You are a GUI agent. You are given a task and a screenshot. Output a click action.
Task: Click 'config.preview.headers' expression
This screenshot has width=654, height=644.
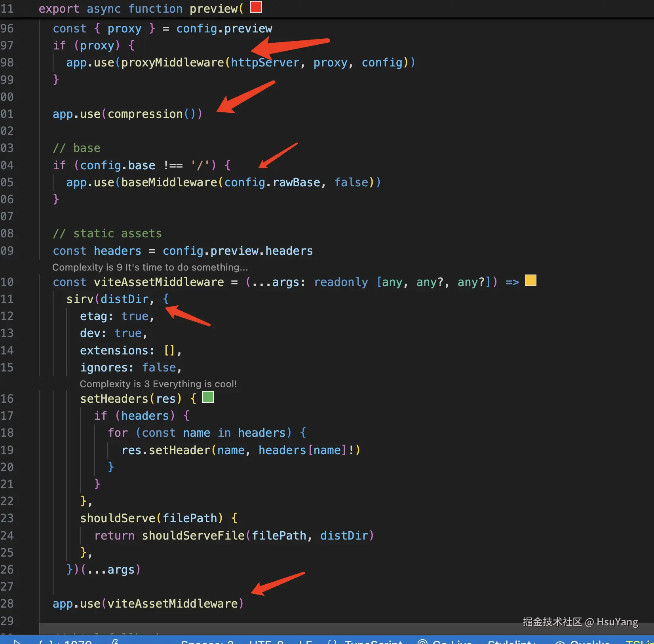click(238, 251)
